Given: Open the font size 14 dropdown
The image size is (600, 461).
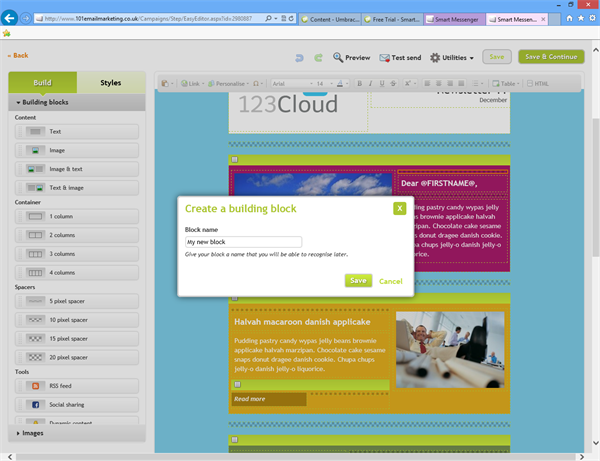Looking at the screenshot, I should pyautogui.click(x=324, y=83).
